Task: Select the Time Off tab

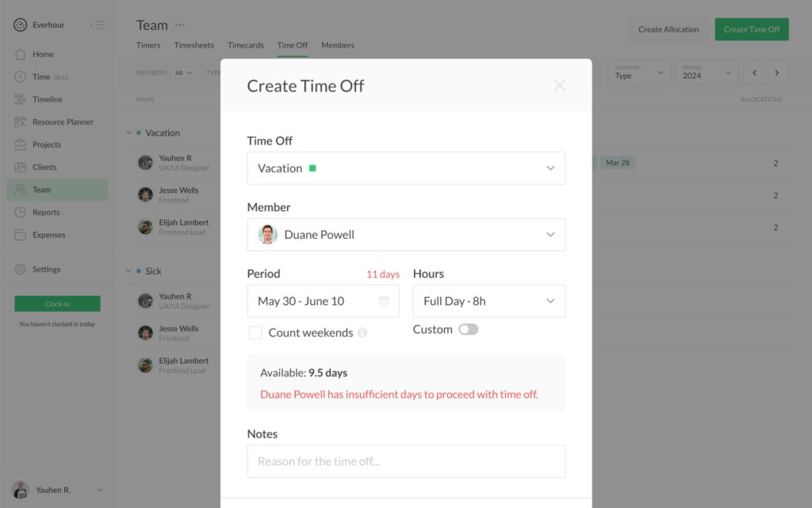Action: [292, 45]
